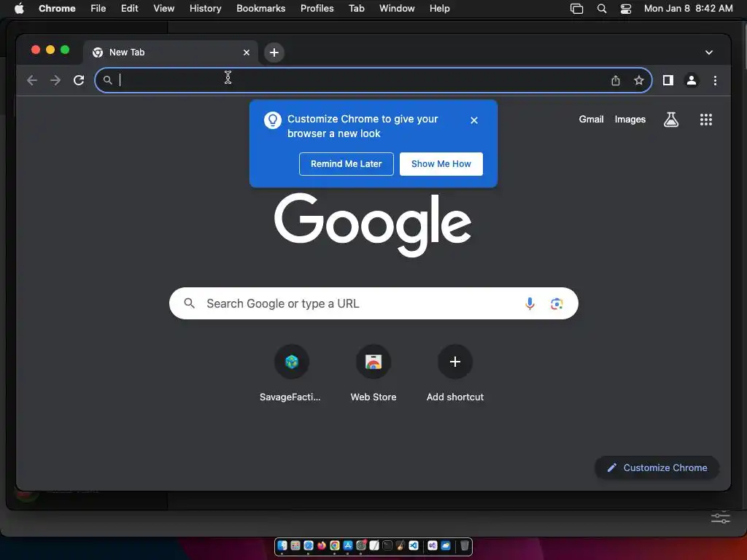Open the Edit menu
The image size is (747, 560).
[x=130, y=9]
